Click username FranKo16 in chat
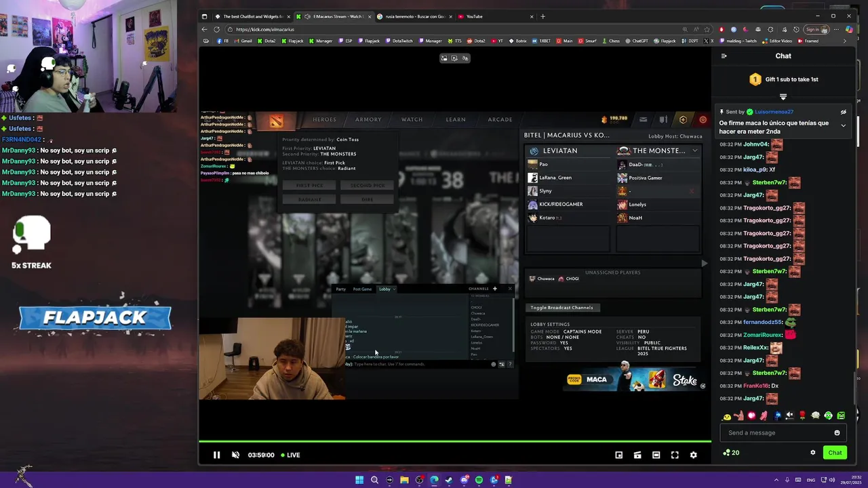Screen dimensions: 868x488 click(x=755, y=386)
